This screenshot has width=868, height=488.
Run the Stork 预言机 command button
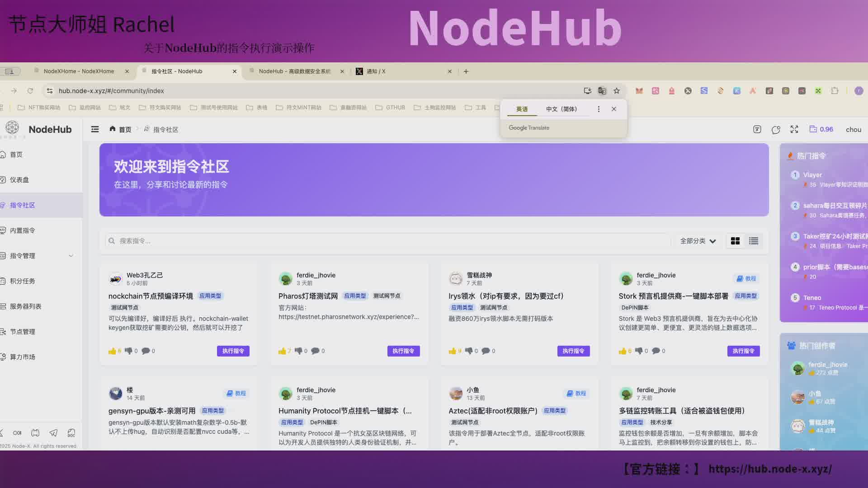(x=743, y=351)
